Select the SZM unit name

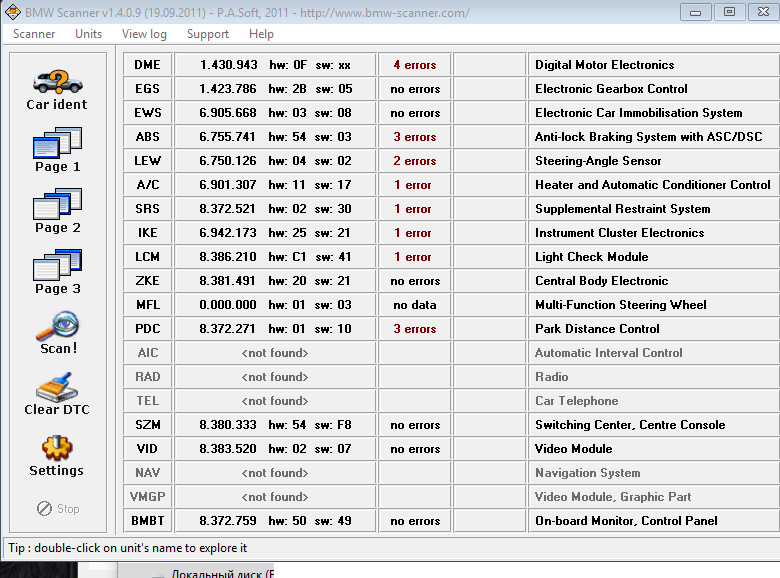(x=148, y=424)
